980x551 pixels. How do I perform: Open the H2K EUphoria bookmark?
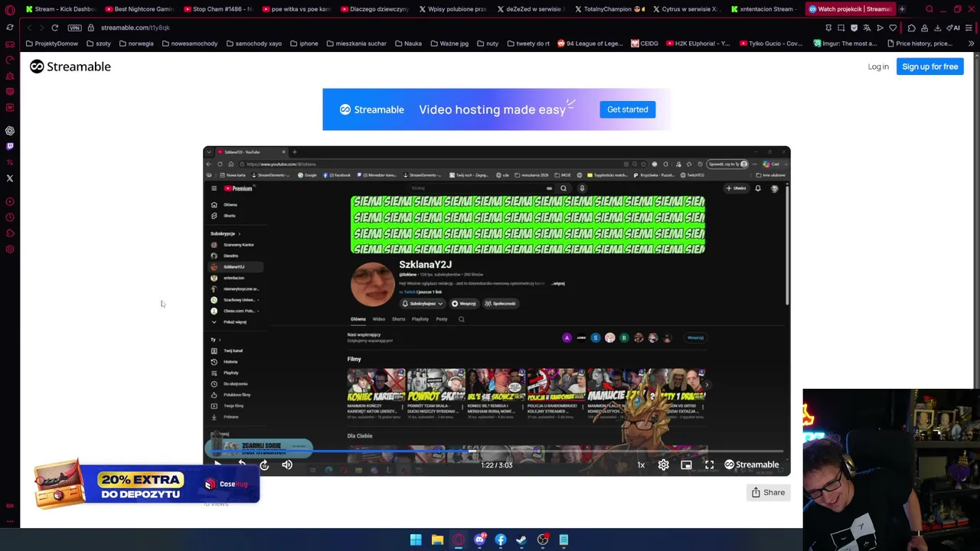point(697,44)
